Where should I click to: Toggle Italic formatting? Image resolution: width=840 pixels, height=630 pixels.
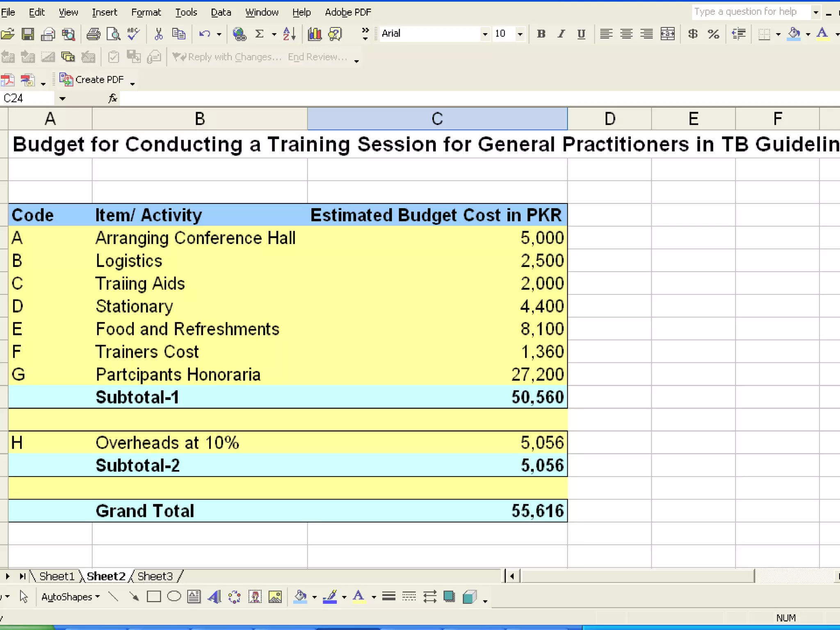tap(561, 34)
